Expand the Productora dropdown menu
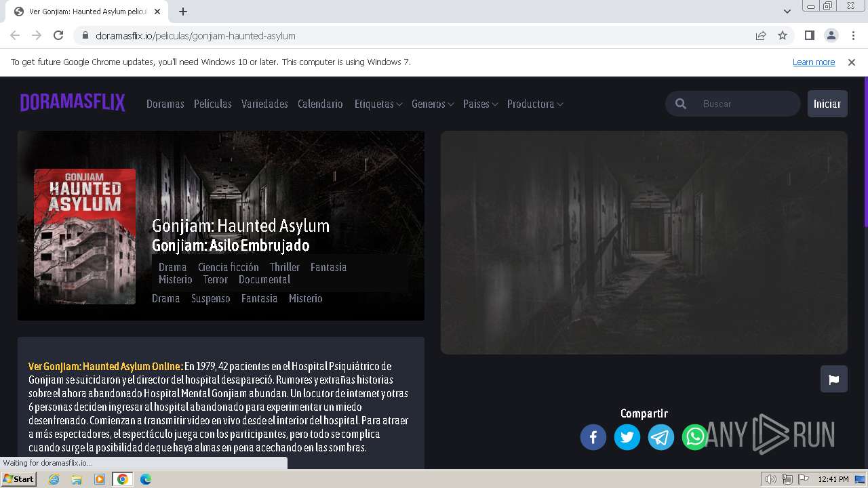The height and width of the screenshot is (488, 868). coord(535,104)
